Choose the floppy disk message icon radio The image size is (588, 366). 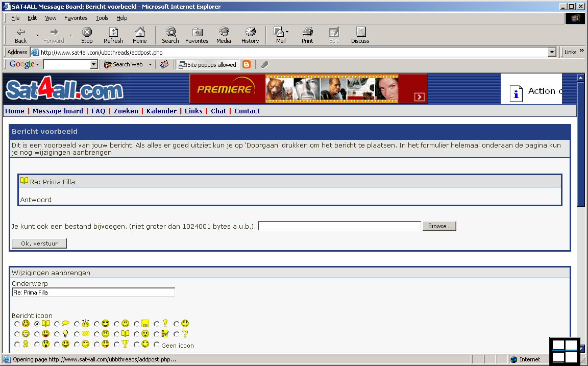tap(136, 324)
